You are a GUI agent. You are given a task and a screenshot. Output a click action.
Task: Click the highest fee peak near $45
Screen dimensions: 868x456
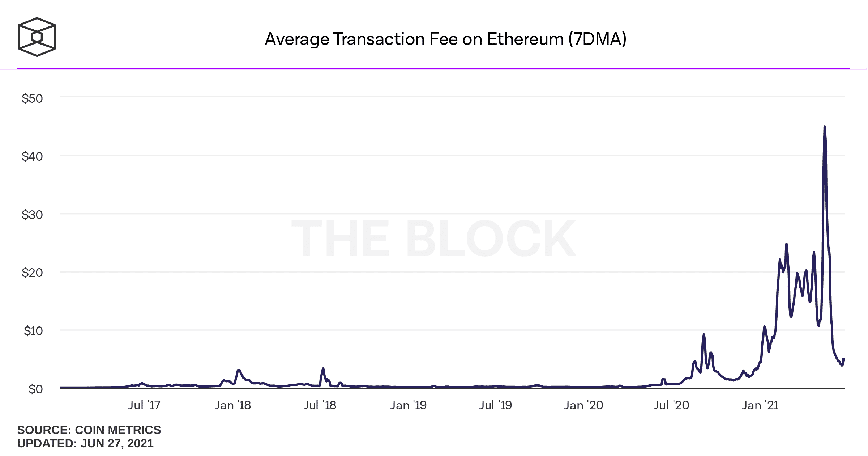point(825,127)
